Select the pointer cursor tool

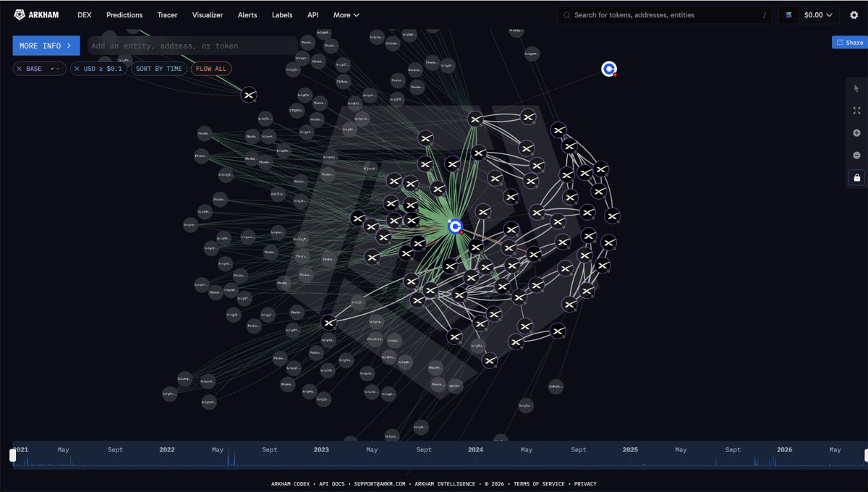pyautogui.click(x=856, y=88)
